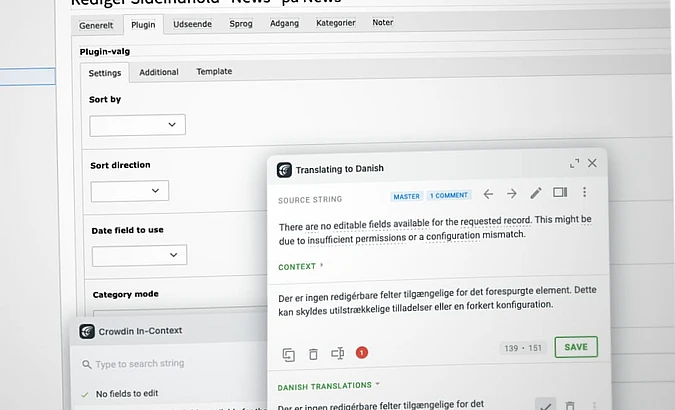Open the Sort direction dropdown
The height and width of the screenshot is (410, 675).
pyautogui.click(x=130, y=191)
